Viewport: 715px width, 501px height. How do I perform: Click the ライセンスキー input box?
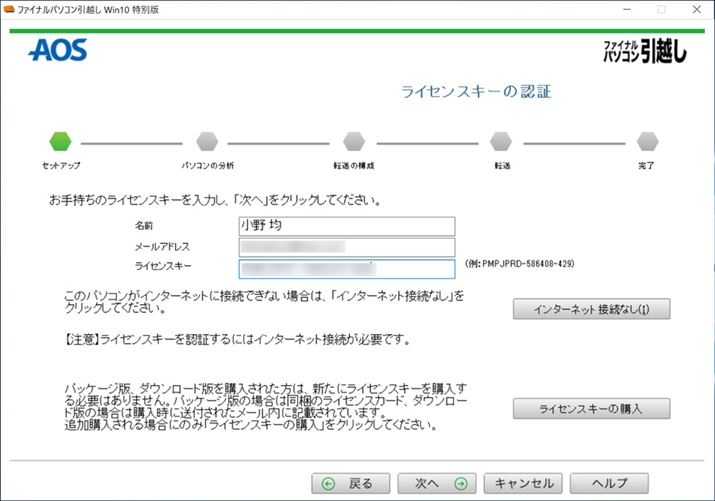coord(346,268)
